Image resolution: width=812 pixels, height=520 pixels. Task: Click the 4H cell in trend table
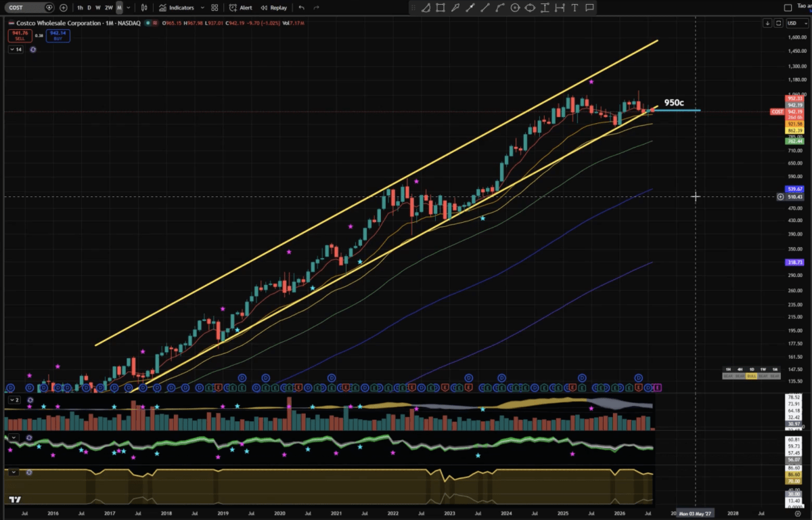coord(740,369)
